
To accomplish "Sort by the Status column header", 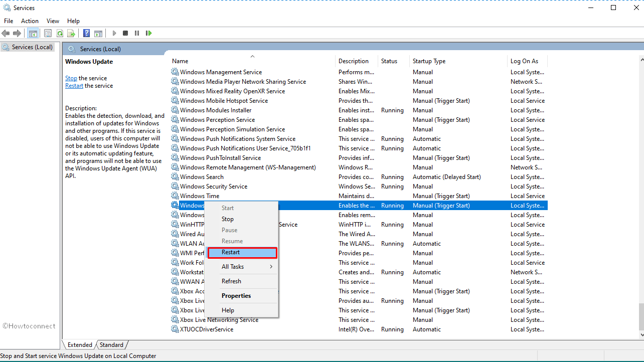I will [x=394, y=61].
